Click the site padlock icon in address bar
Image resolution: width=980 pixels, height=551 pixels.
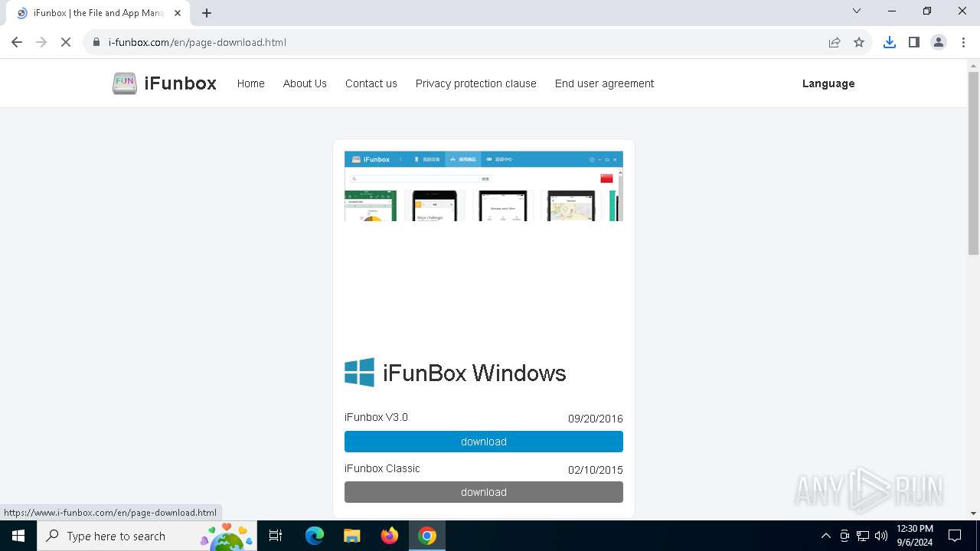(x=96, y=42)
